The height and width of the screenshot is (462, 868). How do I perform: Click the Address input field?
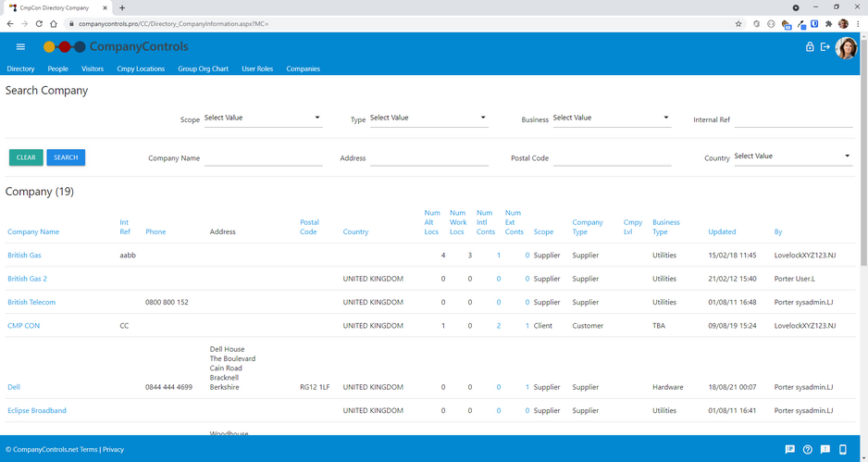(x=429, y=158)
